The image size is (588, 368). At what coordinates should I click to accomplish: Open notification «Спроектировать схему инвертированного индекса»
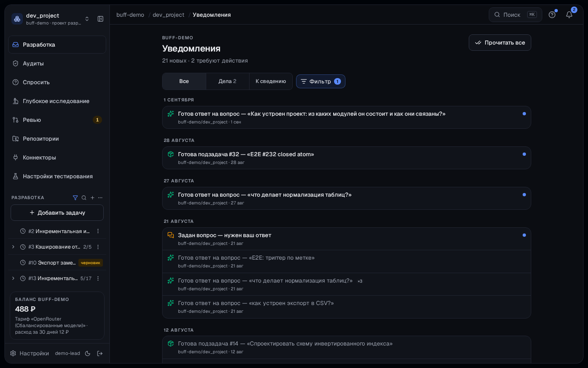click(347, 348)
